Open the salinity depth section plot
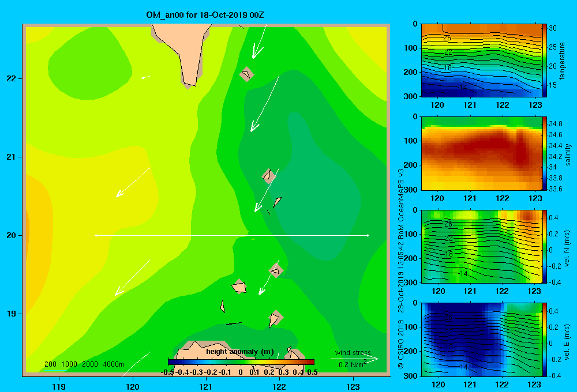Image resolution: width=577 pixels, height=392 pixels. pyautogui.click(x=482, y=153)
